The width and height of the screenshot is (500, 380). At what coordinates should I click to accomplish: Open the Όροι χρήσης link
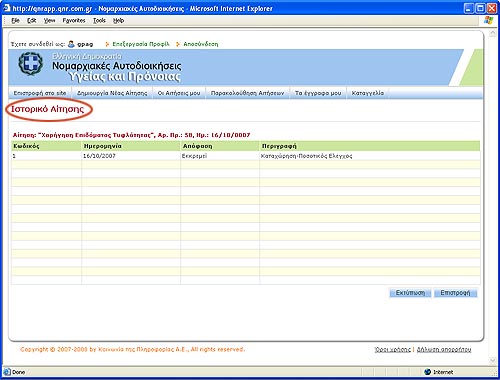click(x=393, y=349)
